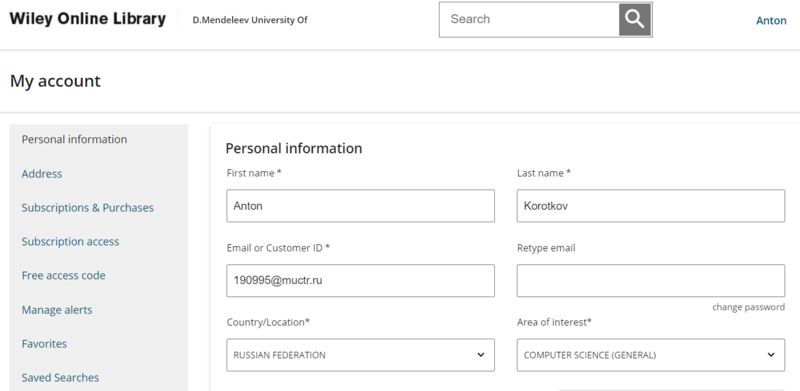Expand the Area of interest dropdown
This screenshot has height=391, width=800.
pyautogui.click(x=651, y=355)
